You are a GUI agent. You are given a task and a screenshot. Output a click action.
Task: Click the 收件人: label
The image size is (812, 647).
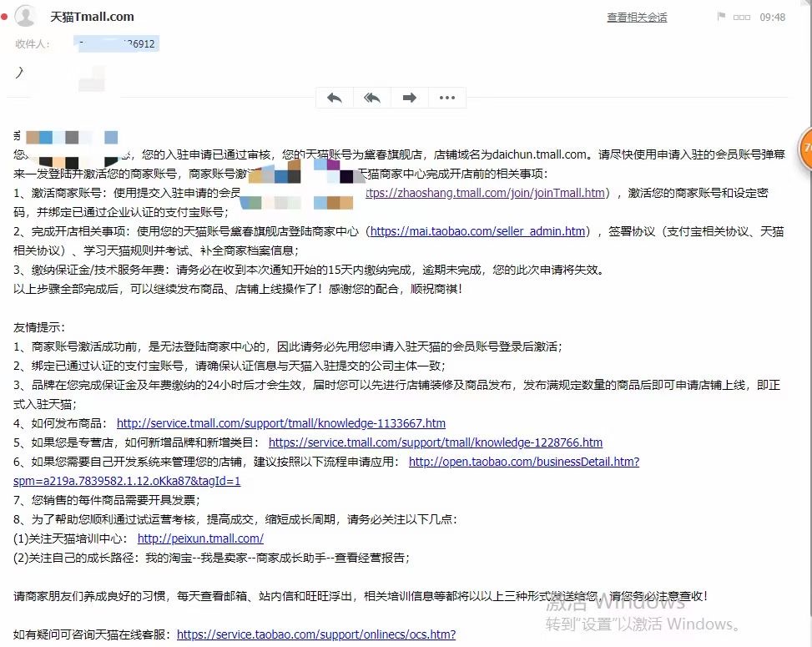[x=33, y=44]
